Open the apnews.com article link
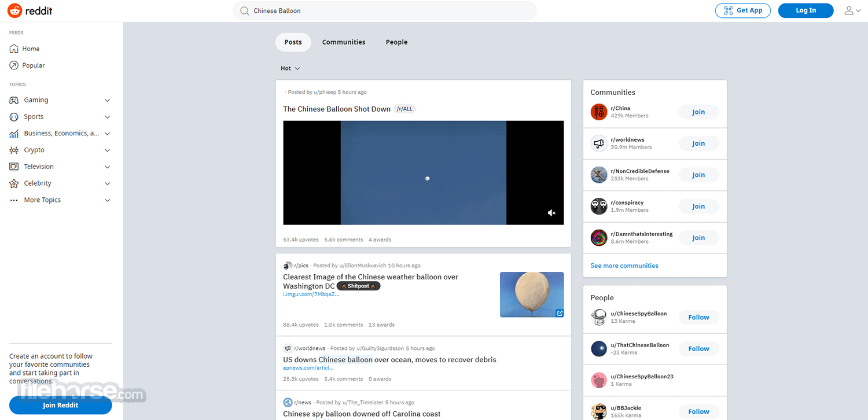This screenshot has width=868, height=420. click(308, 368)
